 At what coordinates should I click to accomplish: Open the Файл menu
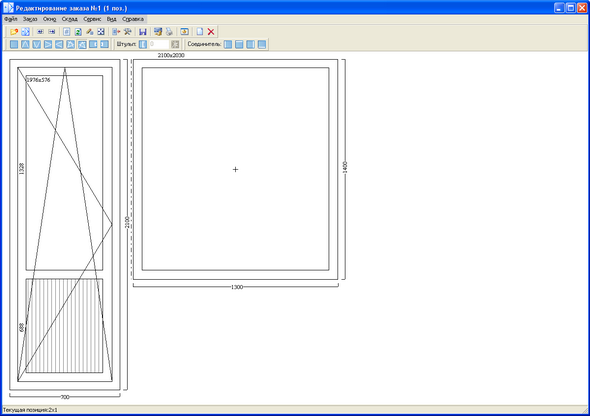point(11,19)
